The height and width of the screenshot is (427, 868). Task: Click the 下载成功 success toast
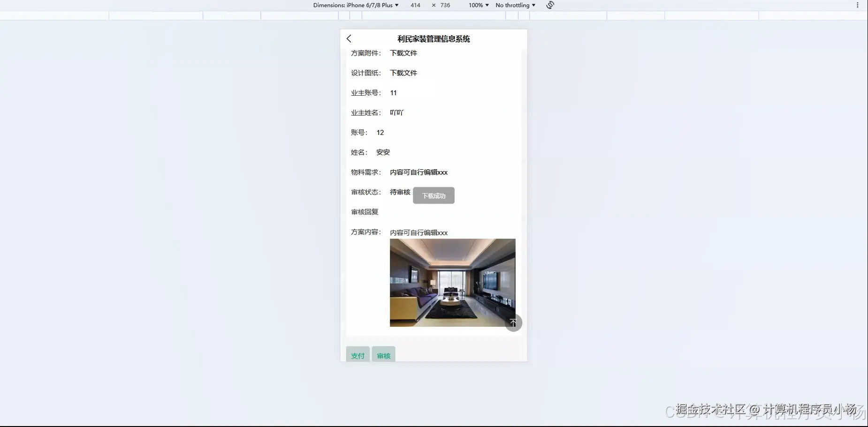(433, 195)
